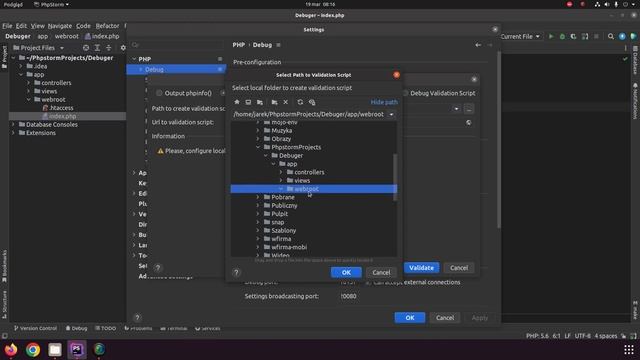
Task: Click the Settings search field
Action: 177,45
